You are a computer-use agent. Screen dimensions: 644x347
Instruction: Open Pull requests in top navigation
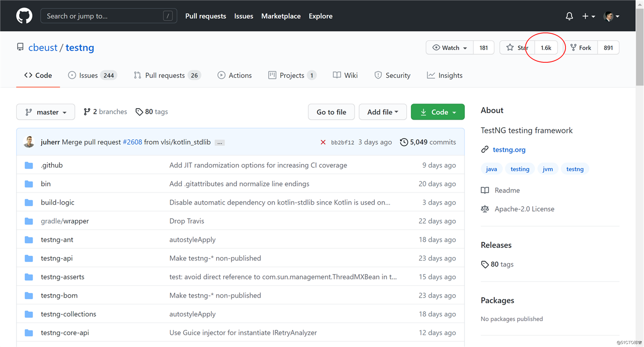(206, 16)
